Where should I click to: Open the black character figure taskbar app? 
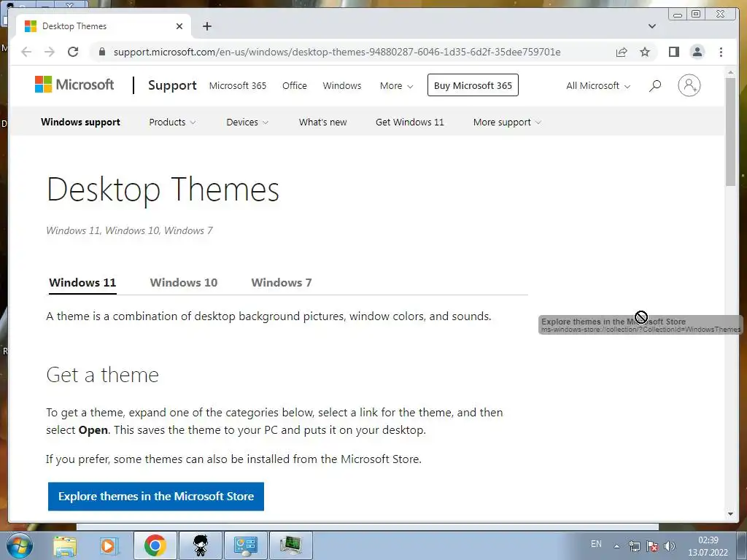[x=201, y=545]
